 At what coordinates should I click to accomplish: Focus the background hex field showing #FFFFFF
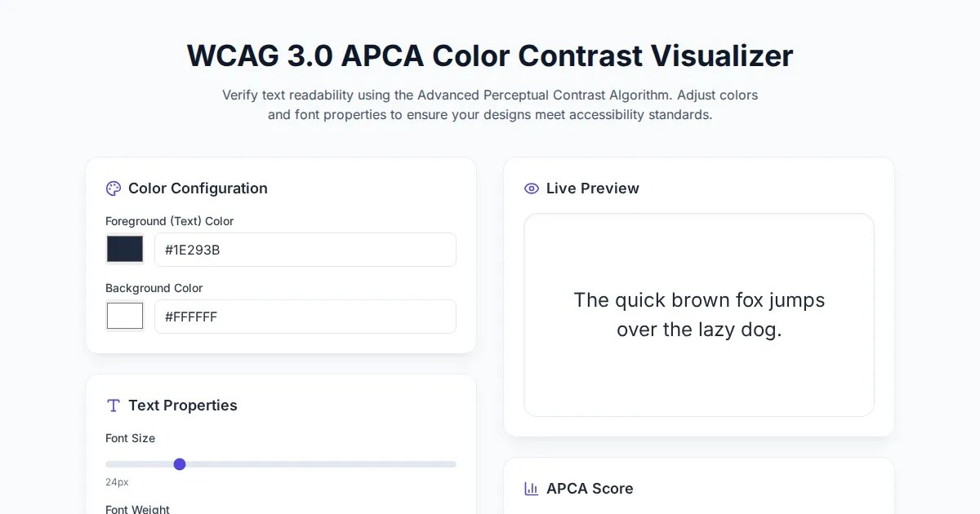click(x=305, y=317)
